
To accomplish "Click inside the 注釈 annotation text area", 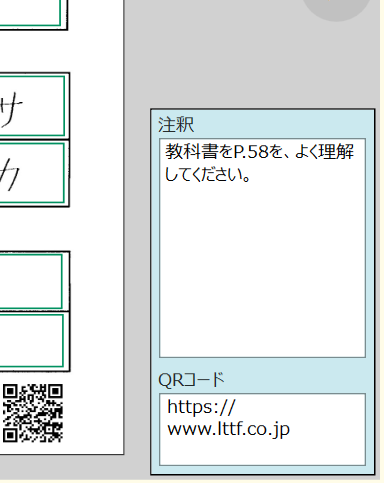I will tap(262, 248).
